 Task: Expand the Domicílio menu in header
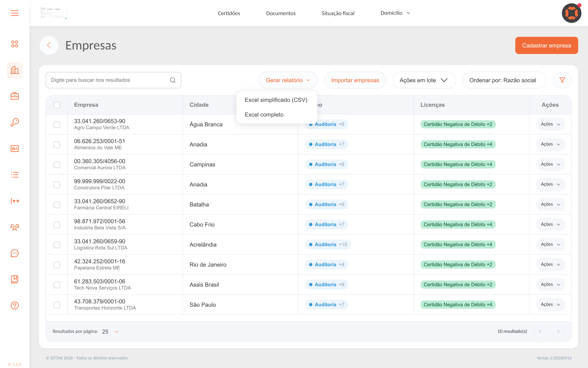tap(395, 13)
